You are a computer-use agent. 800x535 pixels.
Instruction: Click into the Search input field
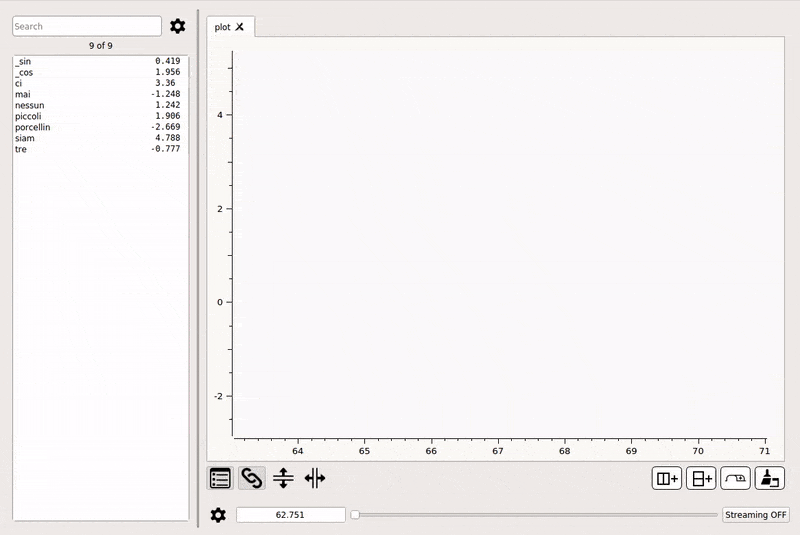[x=87, y=26]
